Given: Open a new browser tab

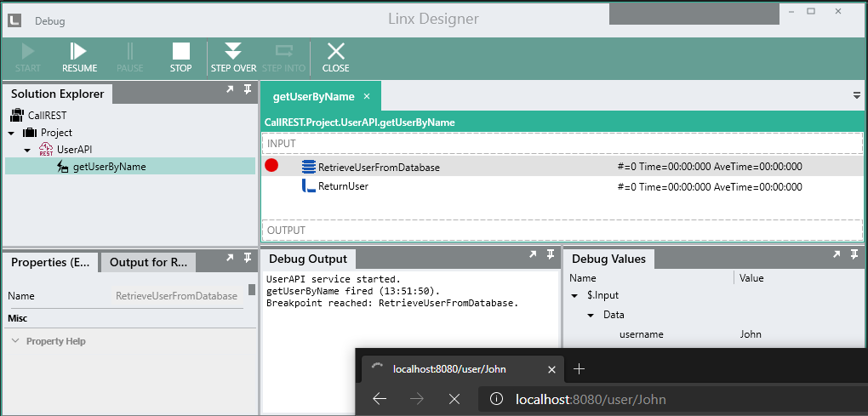Looking at the screenshot, I should coord(579,369).
